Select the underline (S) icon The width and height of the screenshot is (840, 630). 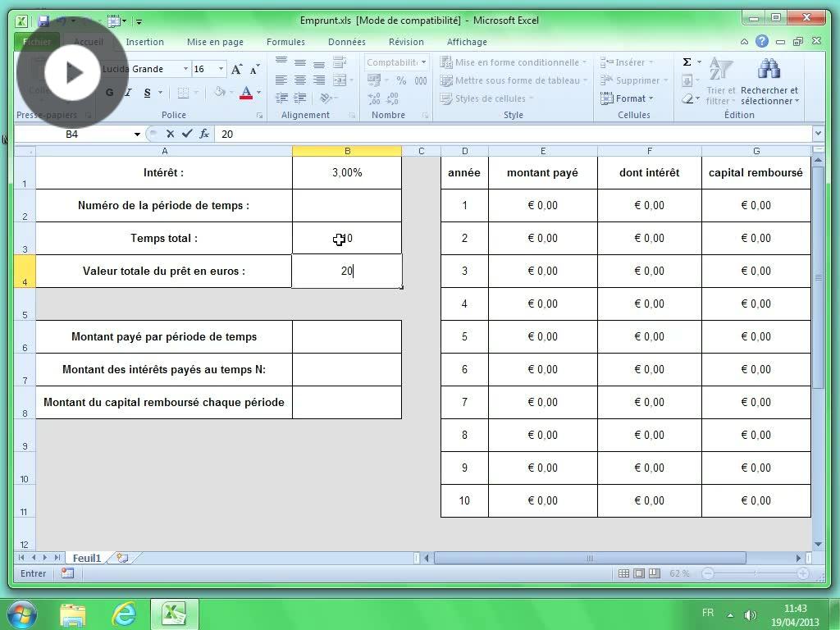coord(147,91)
